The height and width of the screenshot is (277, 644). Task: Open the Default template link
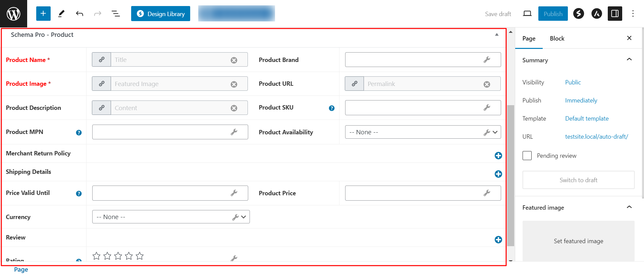pos(587,119)
